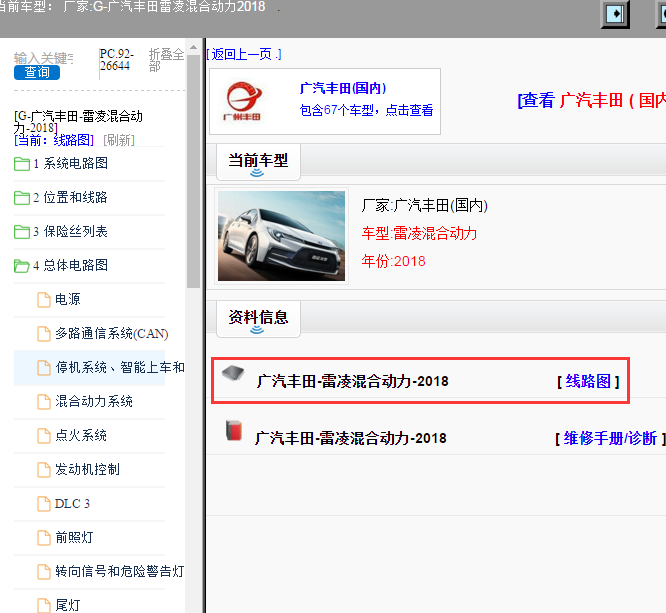This screenshot has height=613, width=666.
Task: Open the 点火系统 item
Action: 81,435
